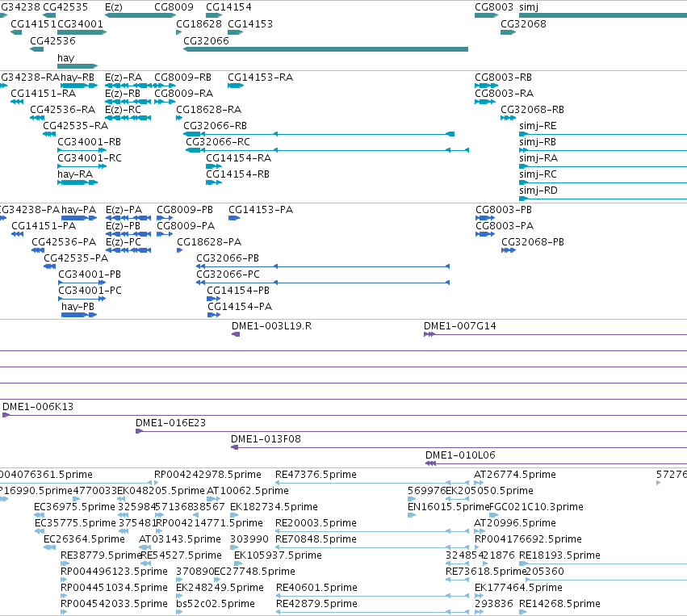Select the hay-PA protein label
The image size is (687, 616).
79,210
